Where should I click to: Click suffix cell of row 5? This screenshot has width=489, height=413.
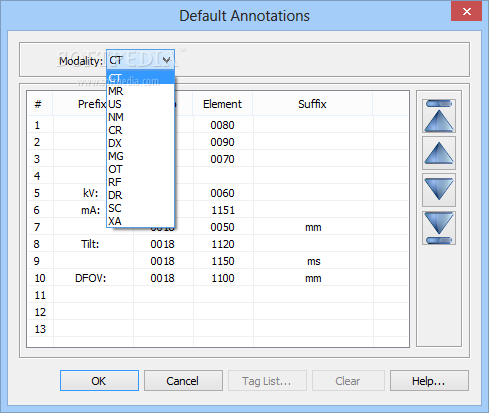click(313, 193)
